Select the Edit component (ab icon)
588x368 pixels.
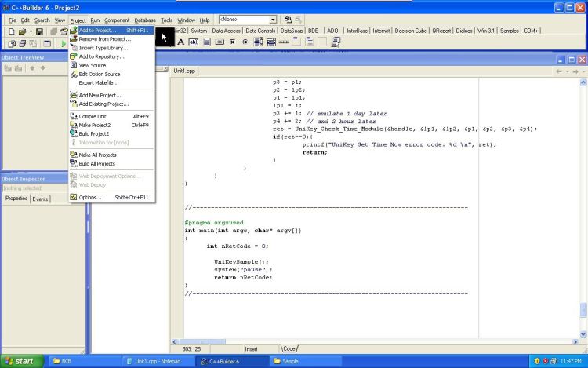pyautogui.click(x=194, y=42)
